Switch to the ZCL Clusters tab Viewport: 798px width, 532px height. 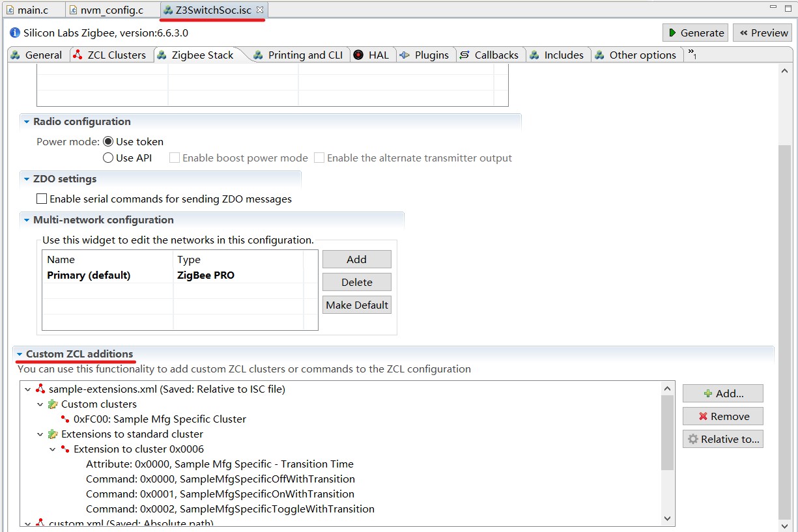pos(110,55)
